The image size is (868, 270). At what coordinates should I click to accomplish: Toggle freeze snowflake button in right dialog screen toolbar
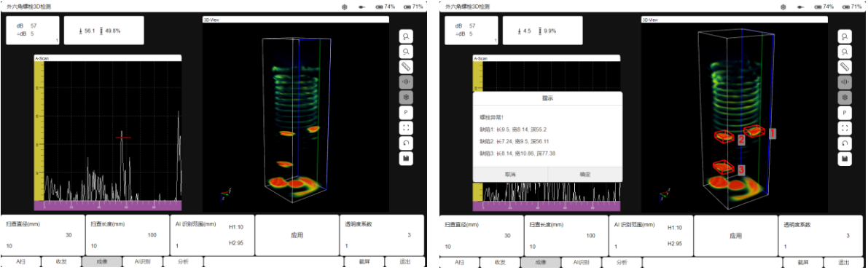(x=845, y=97)
